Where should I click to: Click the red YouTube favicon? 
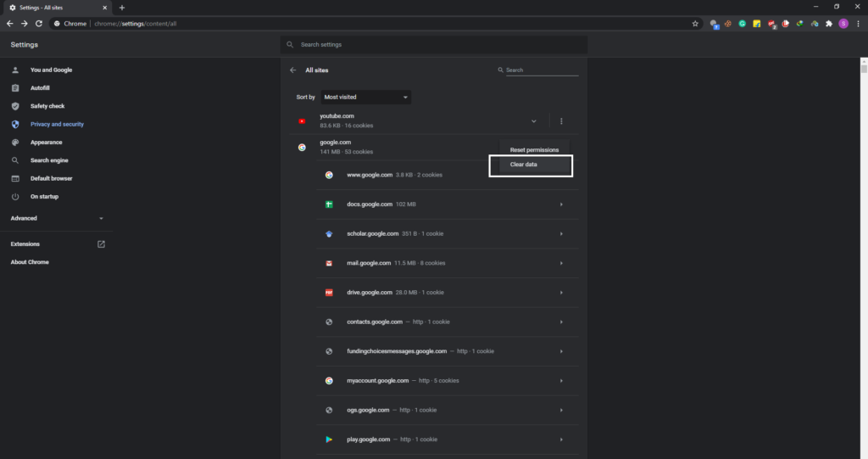(x=302, y=120)
